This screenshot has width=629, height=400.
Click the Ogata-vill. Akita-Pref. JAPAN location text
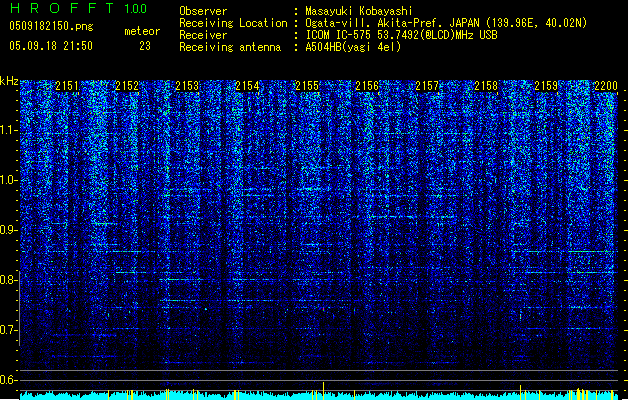(446, 23)
